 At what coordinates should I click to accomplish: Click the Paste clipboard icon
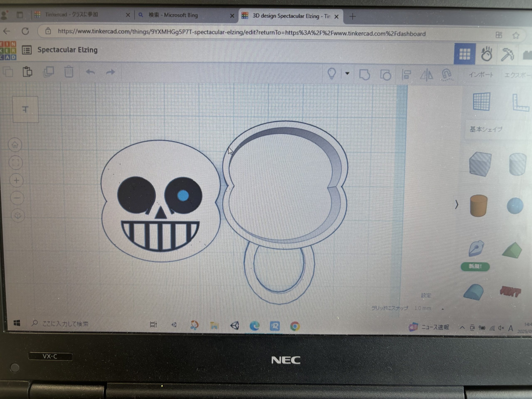pyautogui.click(x=27, y=72)
